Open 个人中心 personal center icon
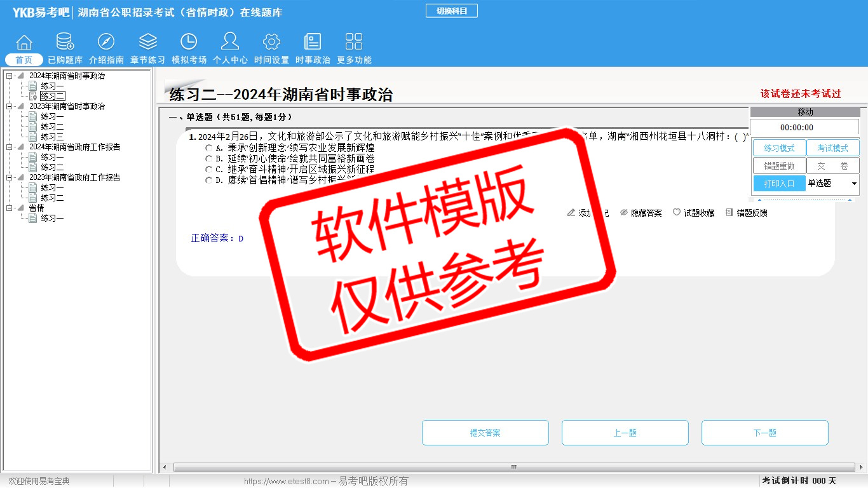Image resolution: width=868 pixels, height=488 pixels. click(230, 43)
